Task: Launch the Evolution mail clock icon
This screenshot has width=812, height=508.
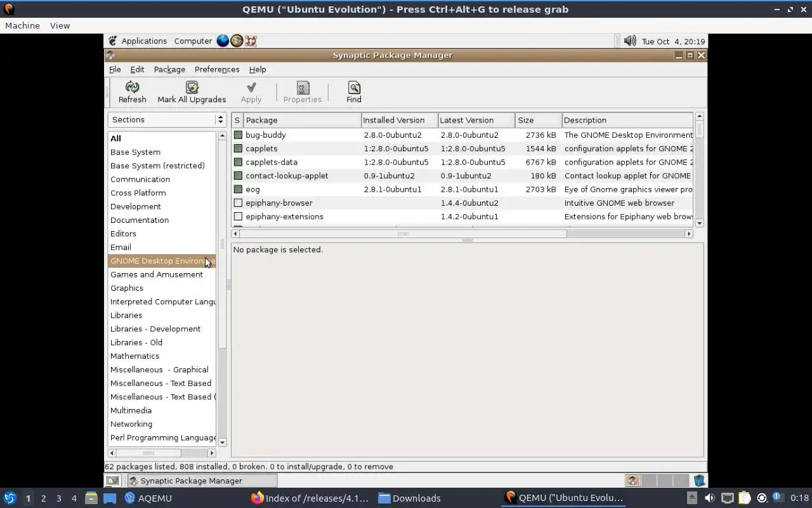Action: click(237, 41)
